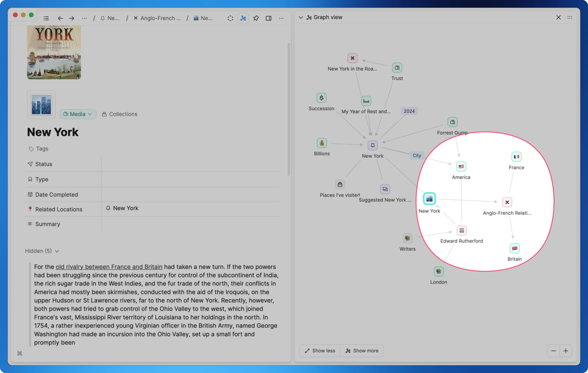Click the dashed circle icon in toolbar

tap(230, 18)
